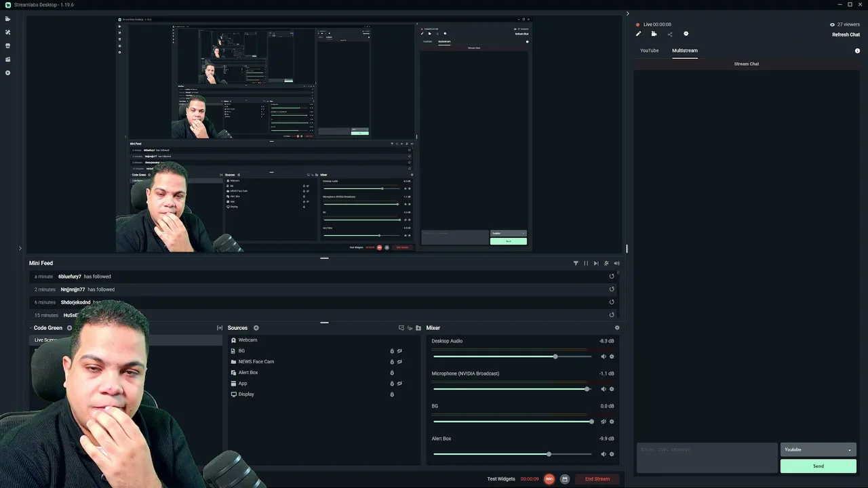Click the add group folder icon in Sources
The width and height of the screenshot is (868, 488).
(x=418, y=328)
